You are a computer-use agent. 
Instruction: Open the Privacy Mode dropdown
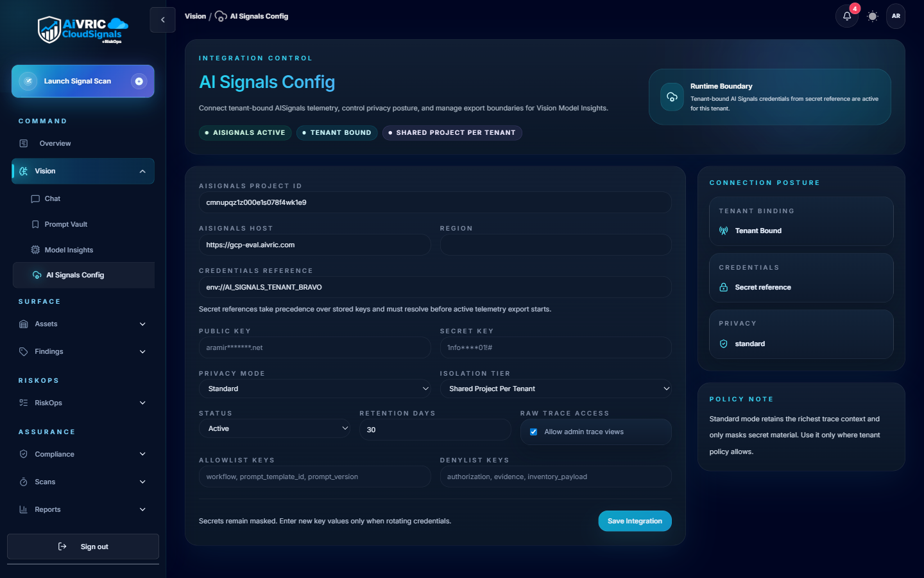tap(315, 389)
